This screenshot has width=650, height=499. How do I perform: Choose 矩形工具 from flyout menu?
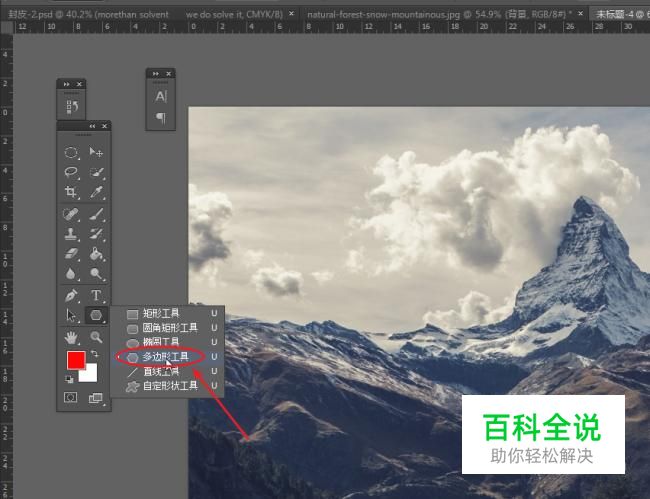(167, 314)
